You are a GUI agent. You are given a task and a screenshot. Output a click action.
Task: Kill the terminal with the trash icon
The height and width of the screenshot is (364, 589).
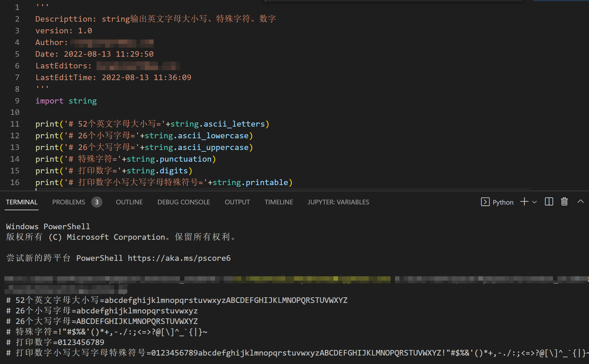click(564, 202)
